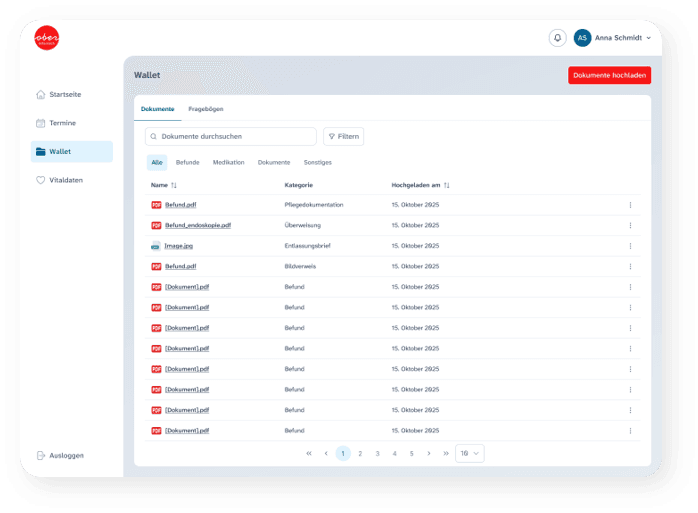698x513 pixels.
Task: Select Wallet in the sidebar
Action: [x=72, y=151]
